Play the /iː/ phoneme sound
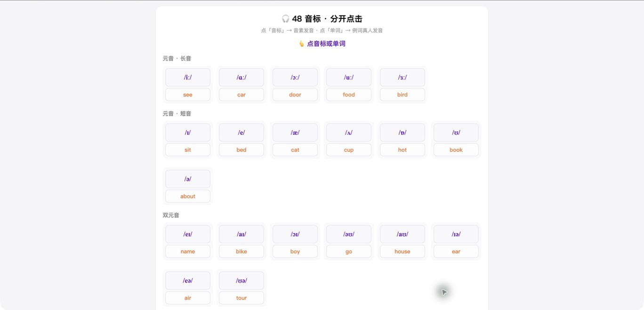The image size is (644, 310). tap(188, 77)
